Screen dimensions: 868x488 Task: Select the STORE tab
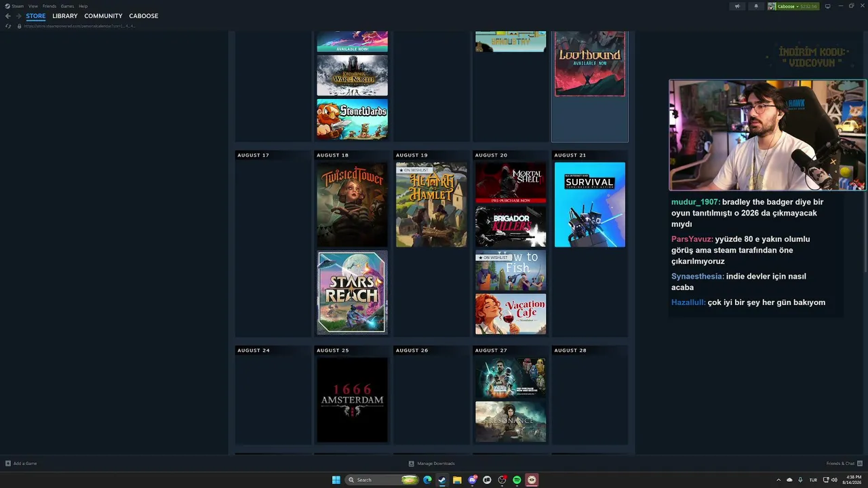pos(36,16)
